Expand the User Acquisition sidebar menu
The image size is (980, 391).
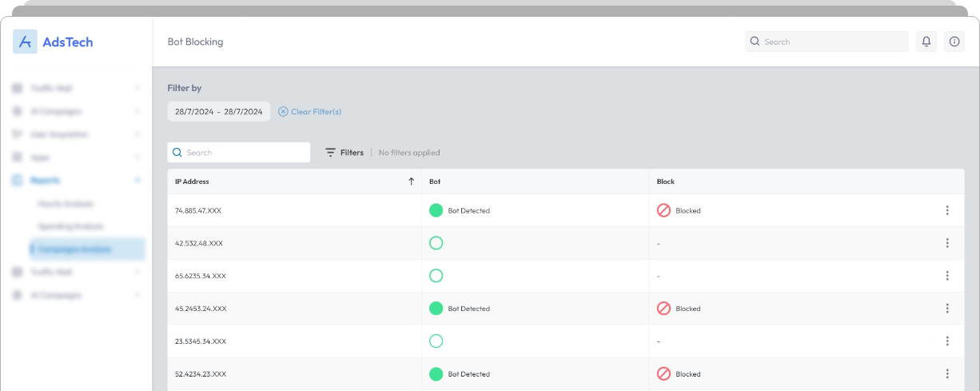coord(76,134)
